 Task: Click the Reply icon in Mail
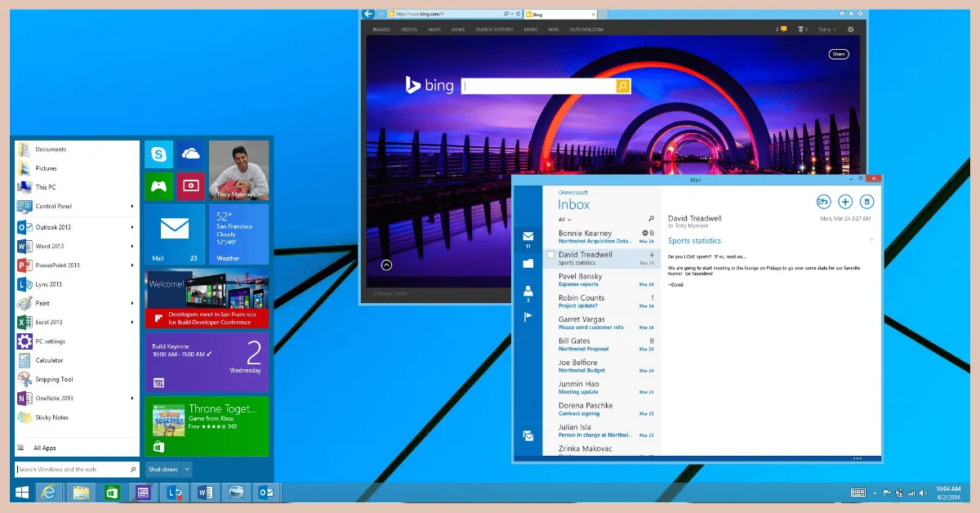coord(822,202)
